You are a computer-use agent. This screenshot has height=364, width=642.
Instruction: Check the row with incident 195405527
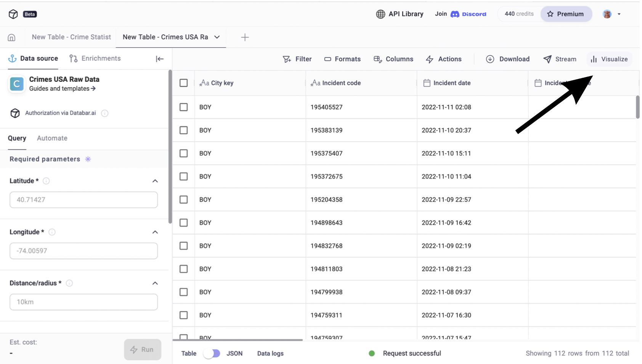[x=184, y=107]
